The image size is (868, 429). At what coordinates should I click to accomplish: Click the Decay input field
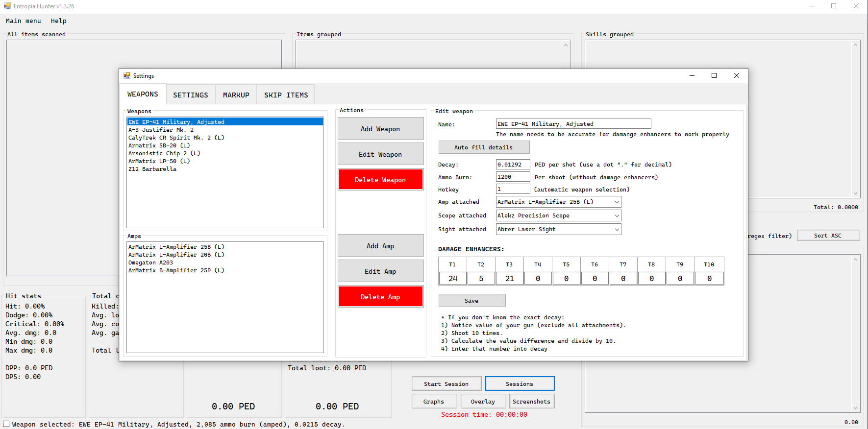[513, 165]
